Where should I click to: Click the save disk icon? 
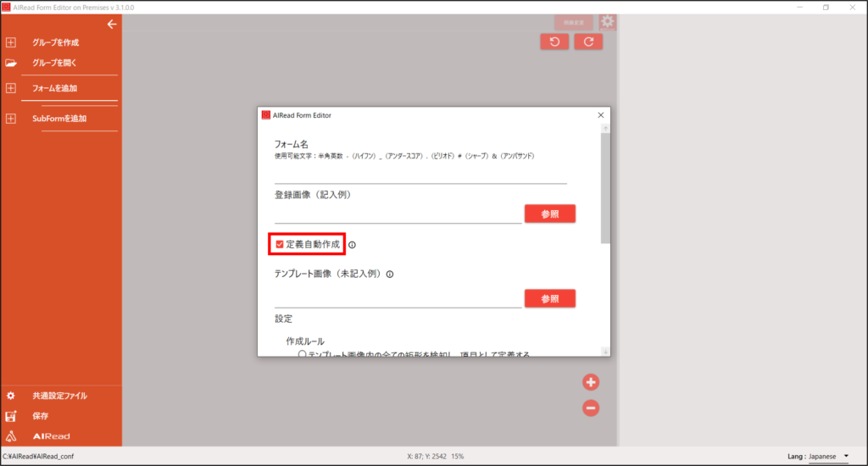point(11,416)
